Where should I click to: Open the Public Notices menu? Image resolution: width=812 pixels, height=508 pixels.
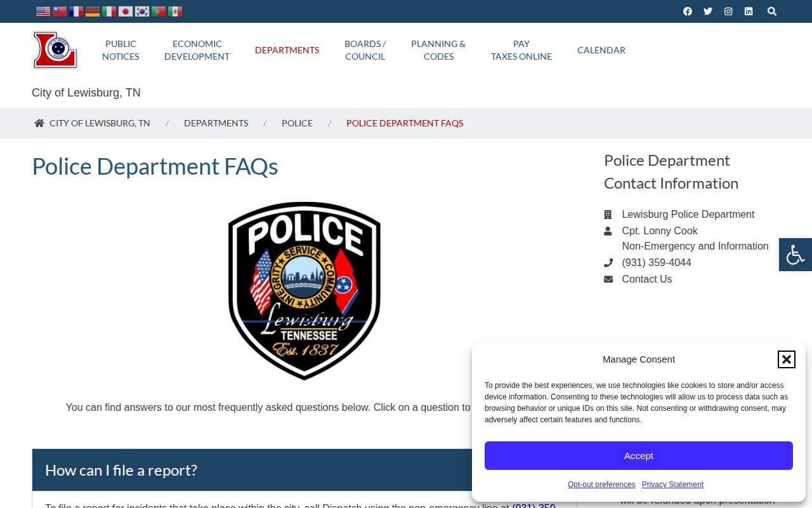point(121,50)
